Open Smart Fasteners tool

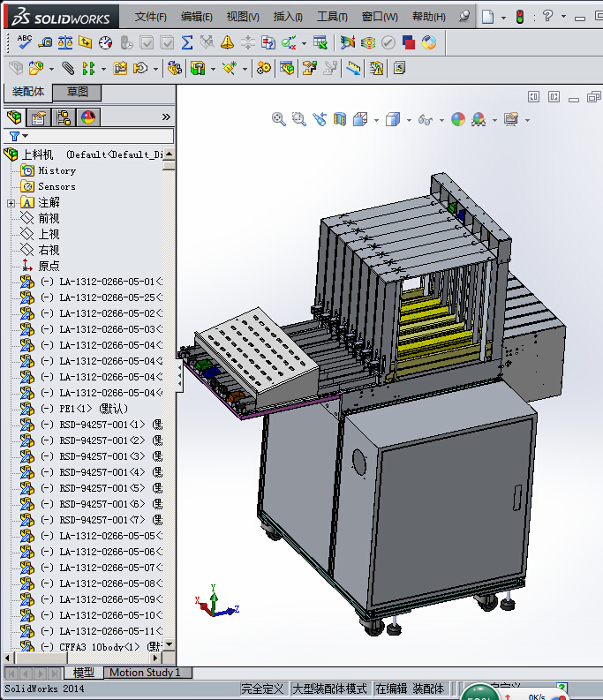pos(120,68)
